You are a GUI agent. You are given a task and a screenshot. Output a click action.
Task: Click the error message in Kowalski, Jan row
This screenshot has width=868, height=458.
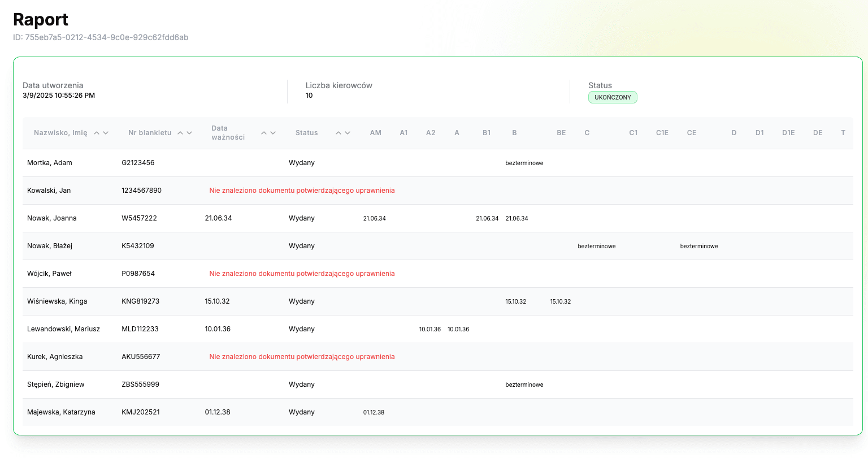(302, 191)
